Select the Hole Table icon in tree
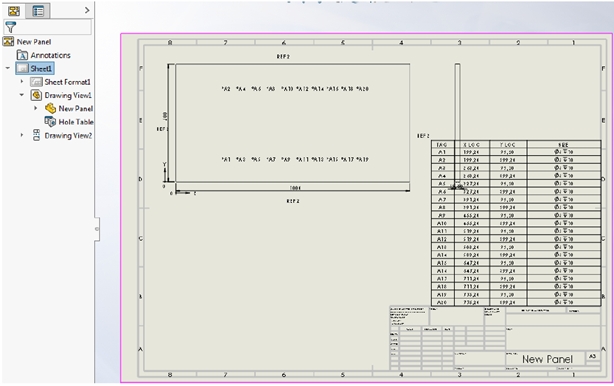Viewport: 614px width, 386px height. 50,122
